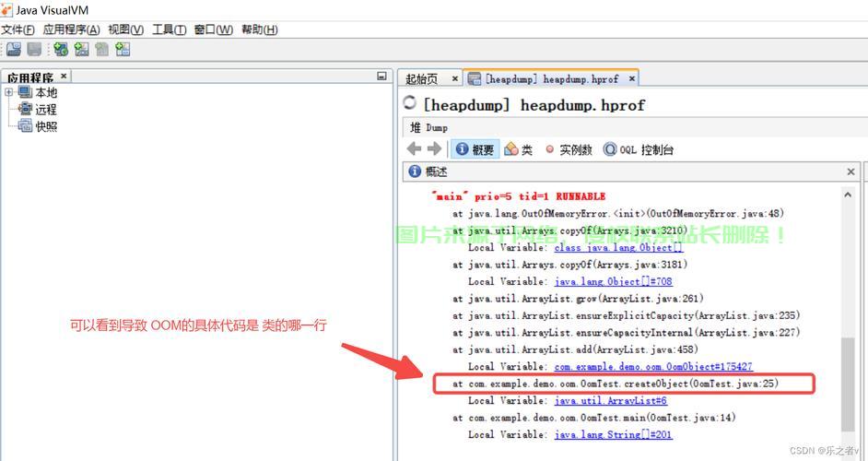Click the ensureCapacityInternal stack line
Viewport: 868px width, 461px height.
click(626, 332)
